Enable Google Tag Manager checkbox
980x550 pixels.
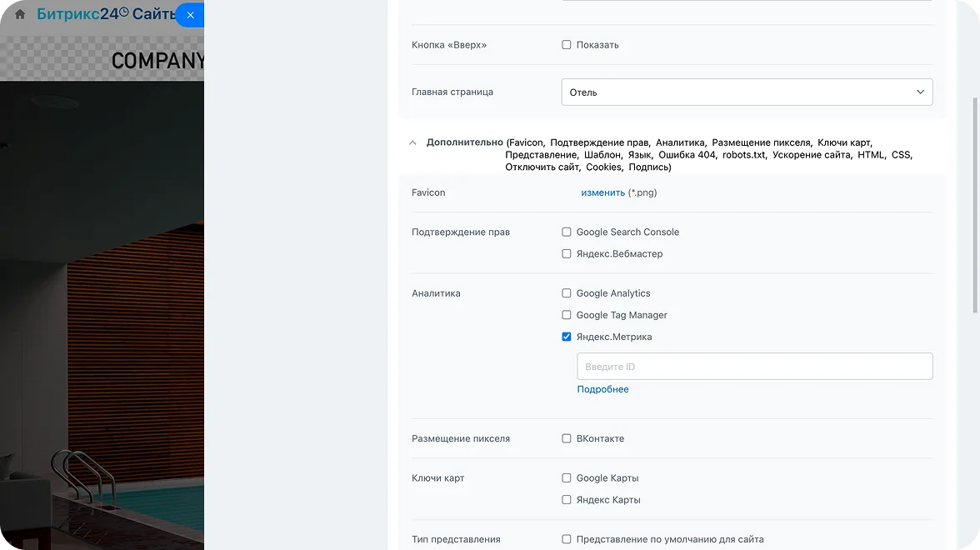point(567,315)
